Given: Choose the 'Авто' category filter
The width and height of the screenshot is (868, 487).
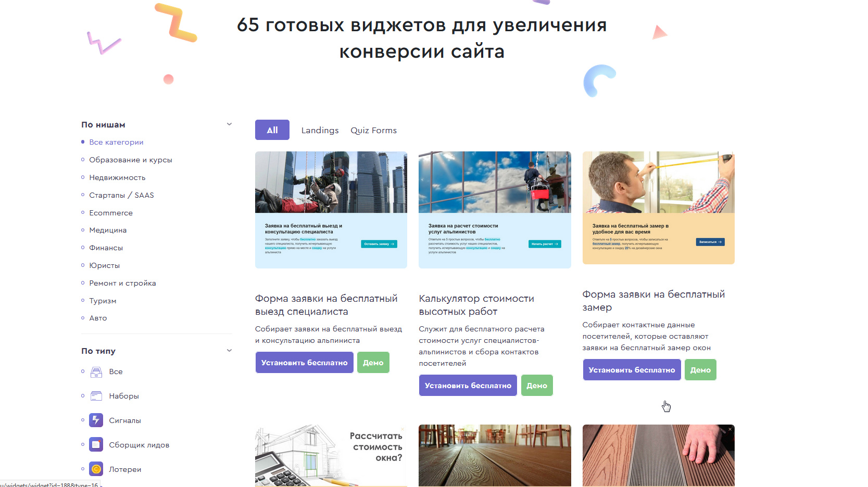Looking at the screenshot, I should point(98,318).
